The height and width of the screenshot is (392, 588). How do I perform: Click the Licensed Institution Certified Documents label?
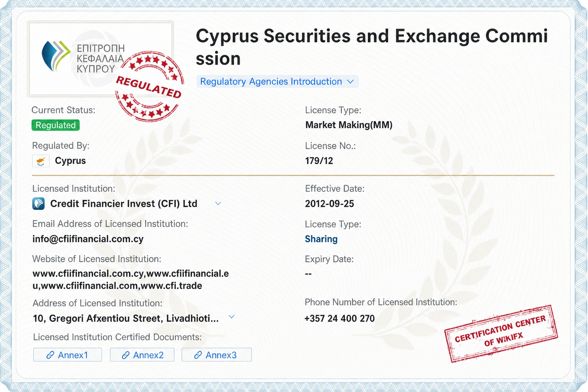point(117,337)
